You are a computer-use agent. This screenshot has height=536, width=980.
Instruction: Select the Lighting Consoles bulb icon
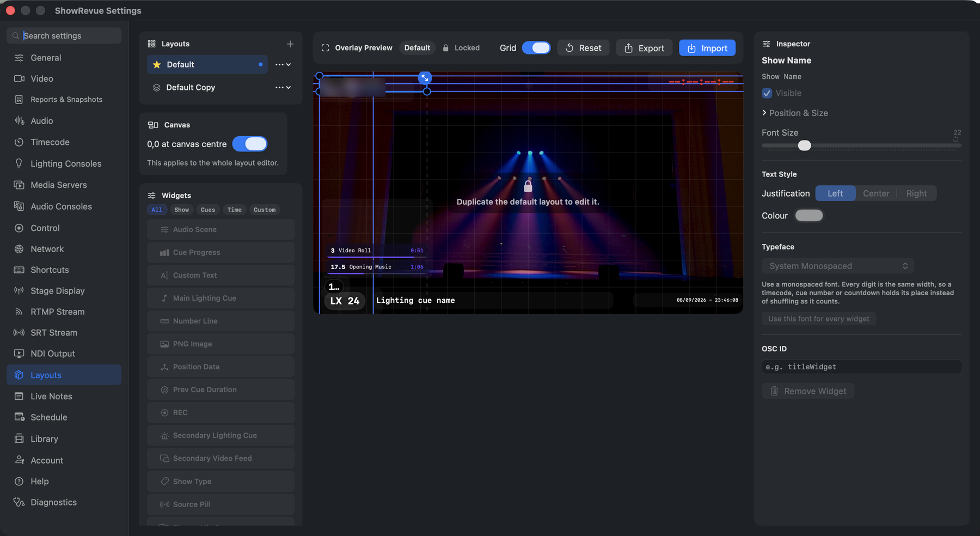point(19,163)
